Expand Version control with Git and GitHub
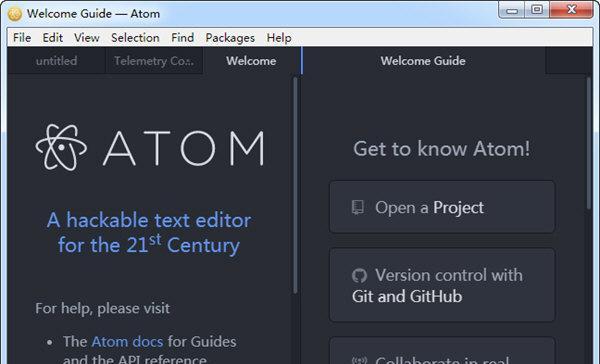 click(442, 285)
